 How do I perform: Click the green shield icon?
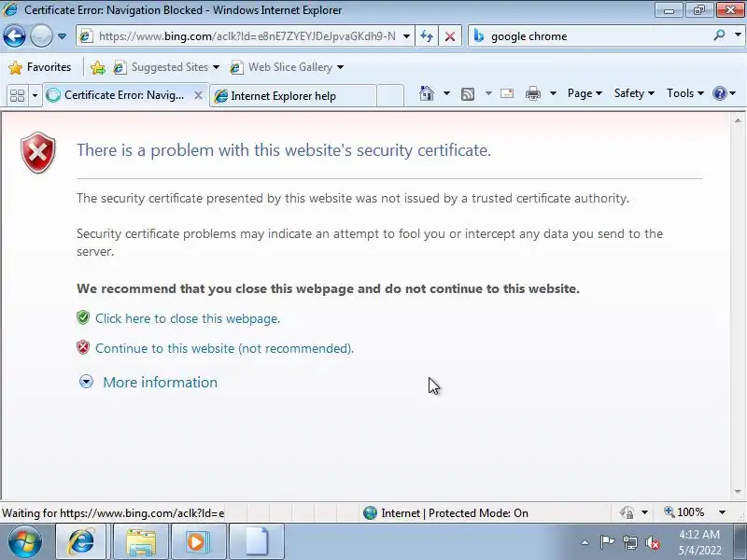click(x=83, y=317)
